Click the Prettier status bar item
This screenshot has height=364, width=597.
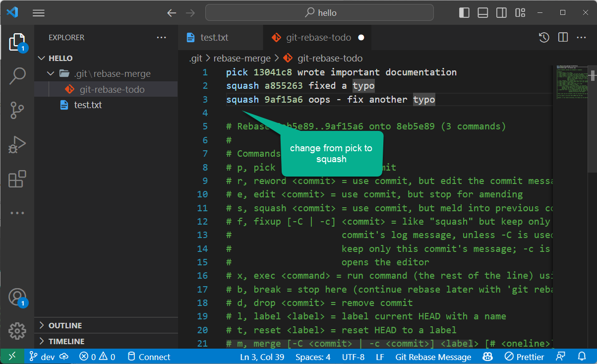(x=524, y=357)
